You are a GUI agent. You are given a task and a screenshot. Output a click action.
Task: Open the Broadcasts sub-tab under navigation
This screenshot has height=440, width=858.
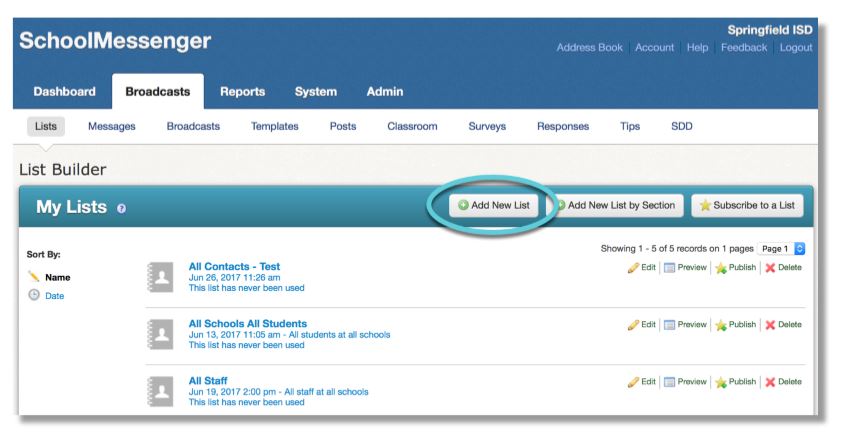(x=193, y=126)
